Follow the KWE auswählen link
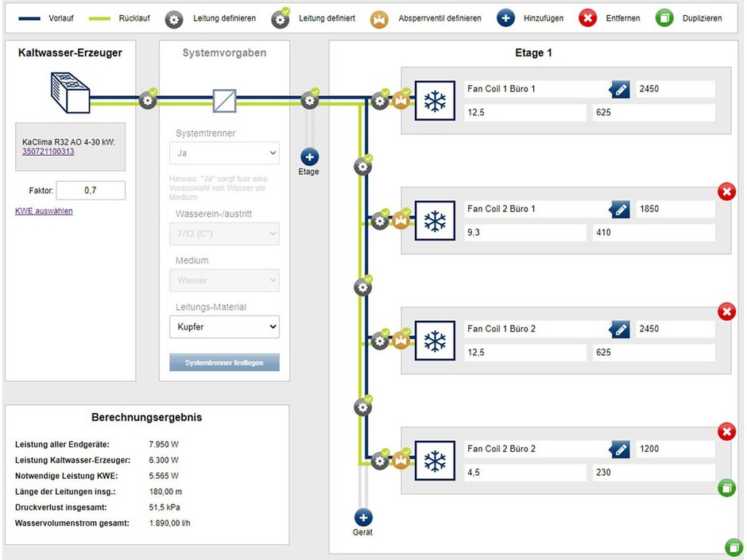 pyautogui.click(x=44, y=211)
